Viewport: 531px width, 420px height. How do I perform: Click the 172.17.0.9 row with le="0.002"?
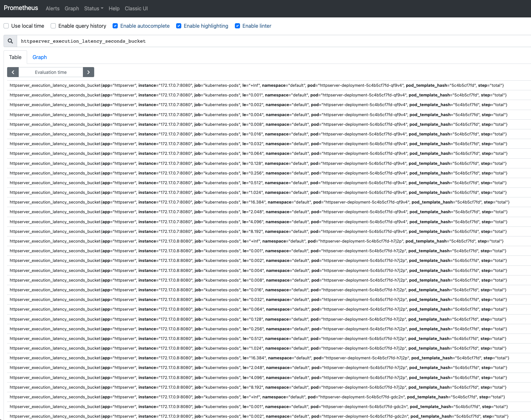coord(269,416)
